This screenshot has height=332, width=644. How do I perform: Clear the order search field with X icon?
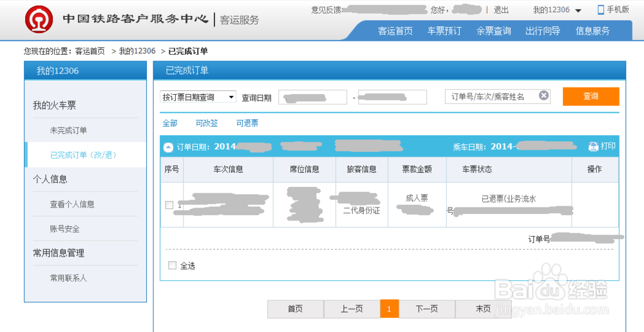544,96
